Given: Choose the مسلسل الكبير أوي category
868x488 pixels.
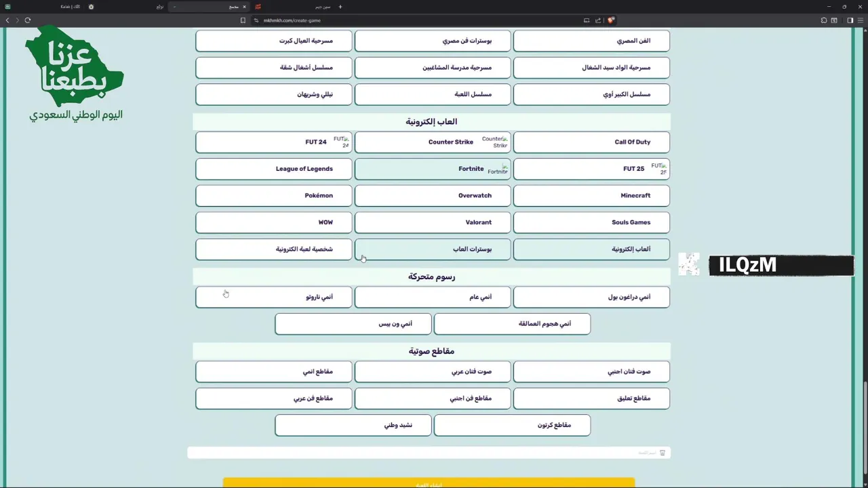Looking at the screenshot, I should 591,94.
